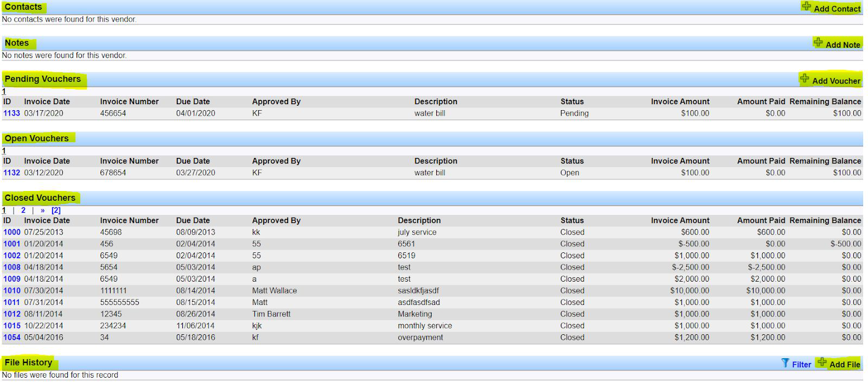Click the 'Matt Wallace' approver cell
The image size is (868, 382).
(x=275, y=291)
